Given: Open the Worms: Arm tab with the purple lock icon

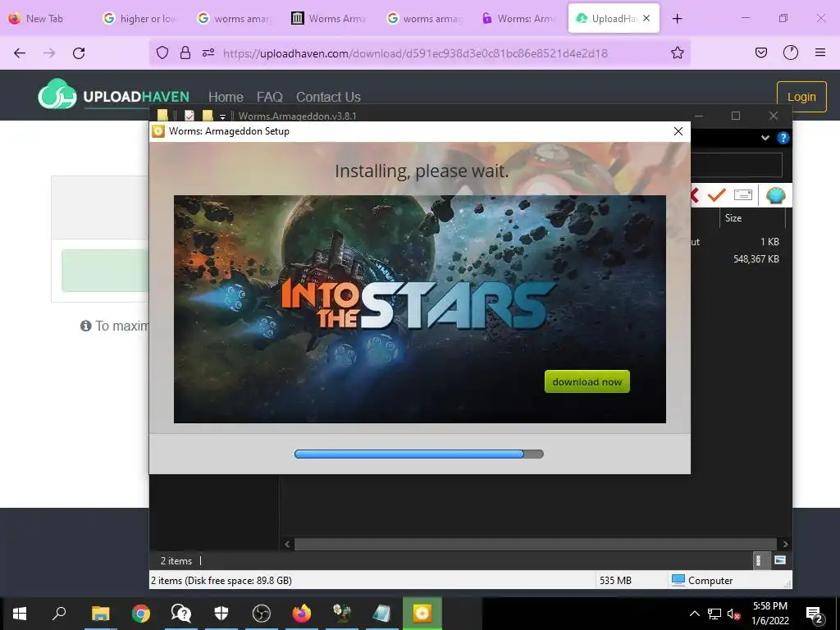Looking at the screenshot, I should 518,18.
